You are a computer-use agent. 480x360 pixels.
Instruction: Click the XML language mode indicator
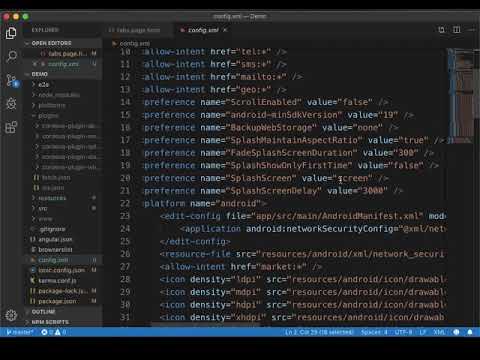tap(439, 332)
